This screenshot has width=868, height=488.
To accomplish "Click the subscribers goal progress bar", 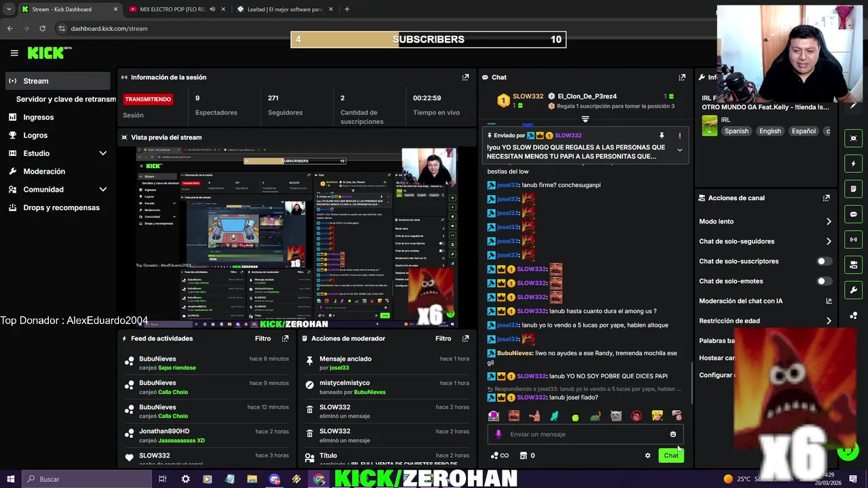I will pyautogui.click(x=429, y=39).
